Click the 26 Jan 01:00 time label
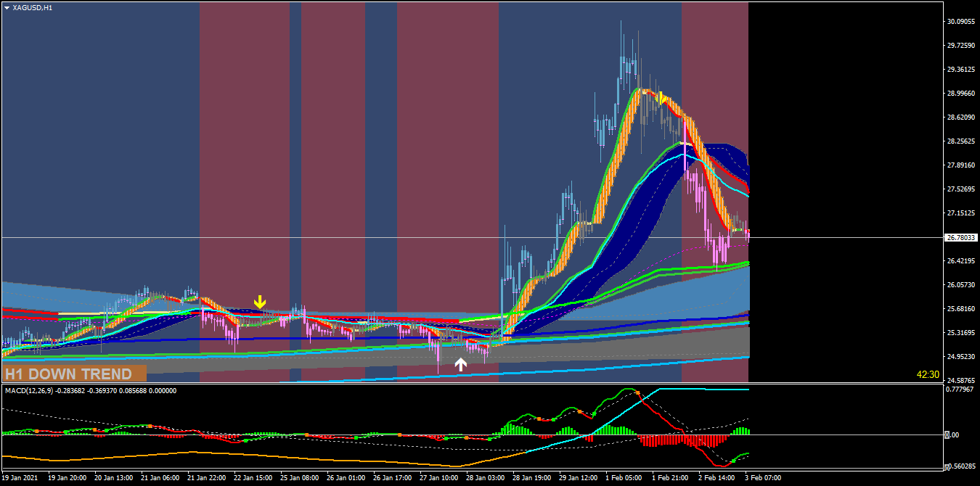Screen dimensions: 980x486 346,478
